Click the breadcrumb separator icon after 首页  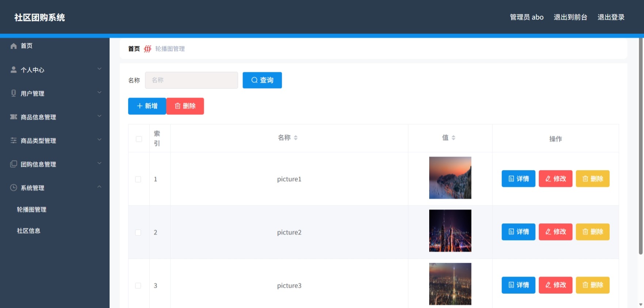coord(148,49)
